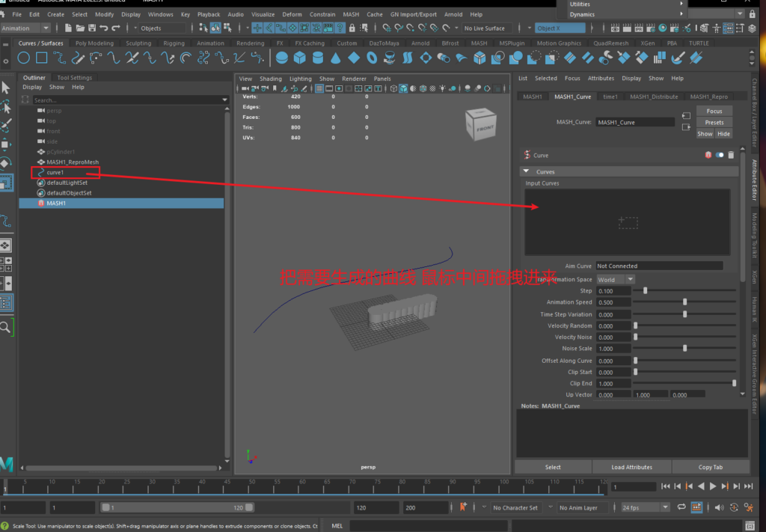This screenshot has width=766, height=532.
Task: Select the NURBS square shelf icon
Action: pyautogui.click(x=42, y=58)
